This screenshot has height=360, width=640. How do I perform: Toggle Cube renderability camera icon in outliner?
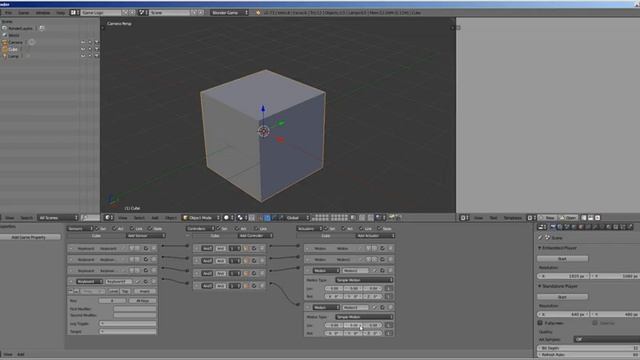[x=97, y=49]
